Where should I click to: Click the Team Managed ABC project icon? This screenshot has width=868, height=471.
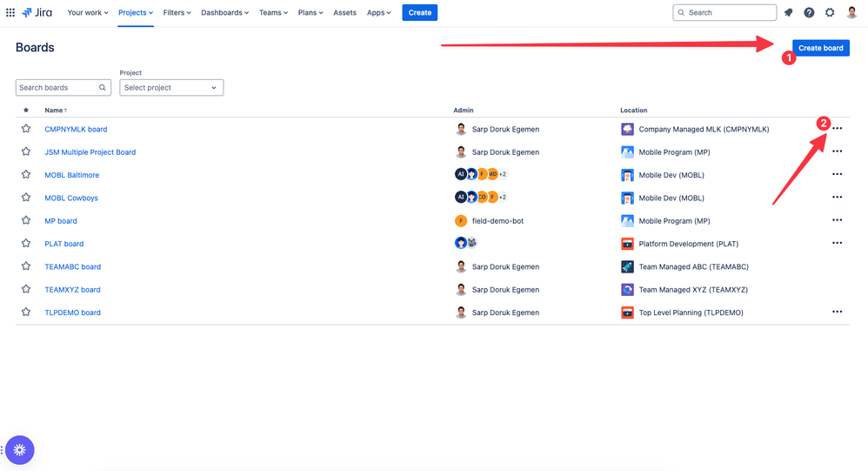pyautogui.click(x=627, y=266)
